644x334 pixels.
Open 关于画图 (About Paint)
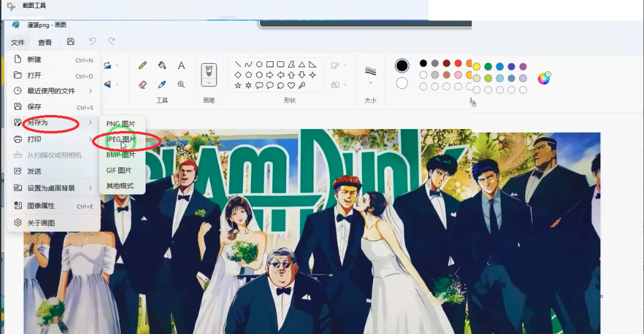click(x=54, y=223)
